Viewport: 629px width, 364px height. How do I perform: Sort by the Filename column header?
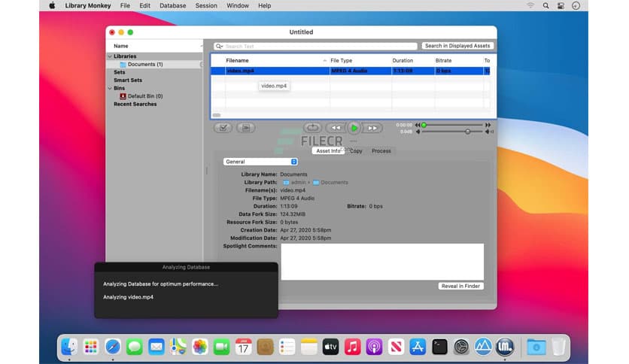(237, 60)
